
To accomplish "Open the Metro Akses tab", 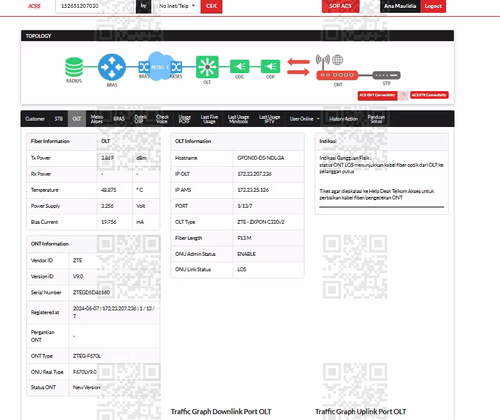I will (97, 119).
